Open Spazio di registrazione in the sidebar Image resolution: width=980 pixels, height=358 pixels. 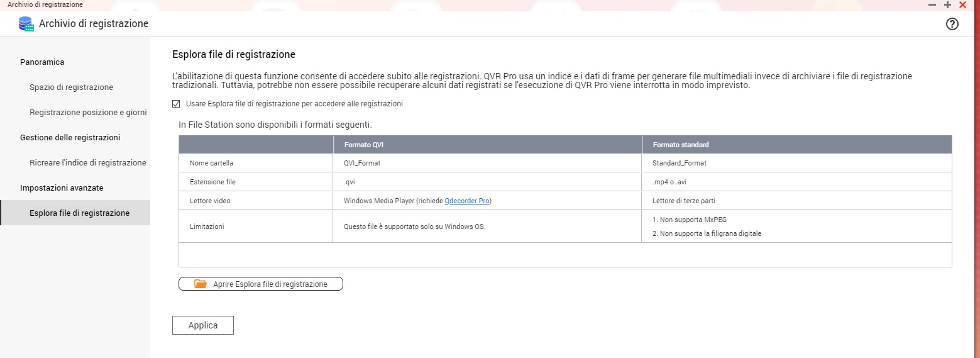(71, 87)
